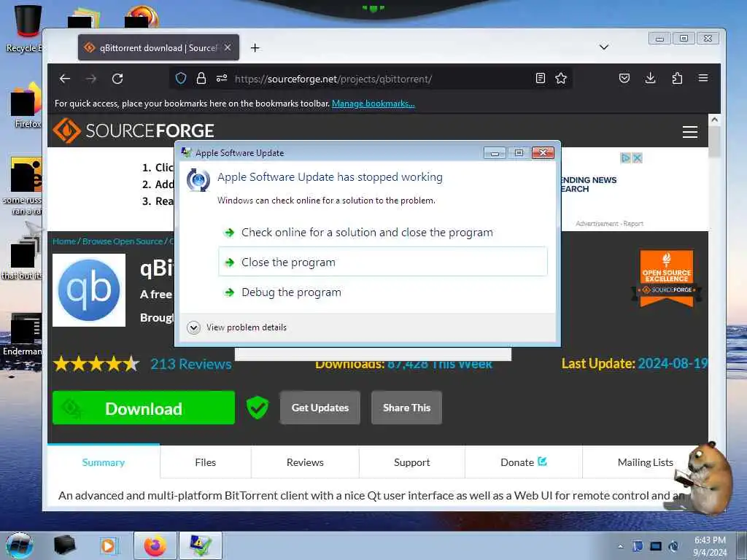This screenshot has height=560, width=747.
Task: Open AdChoices triangle icon on ad
Action: tap(625, 157)
